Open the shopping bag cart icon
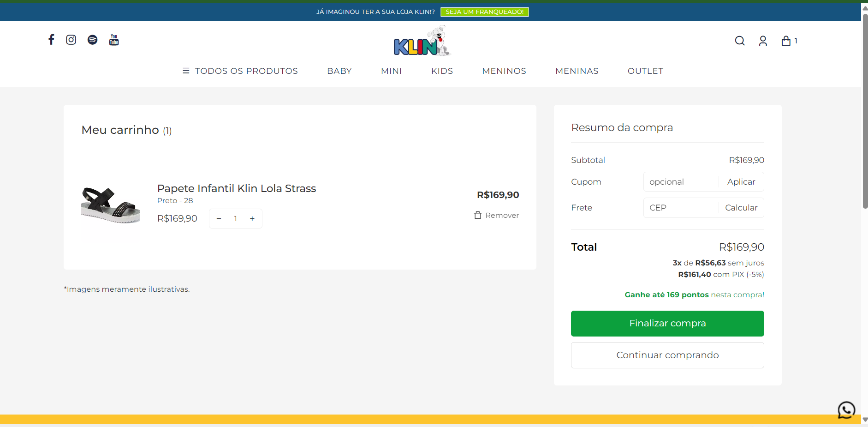The width and height of the screenshot is (868, 427). [786, 41]
